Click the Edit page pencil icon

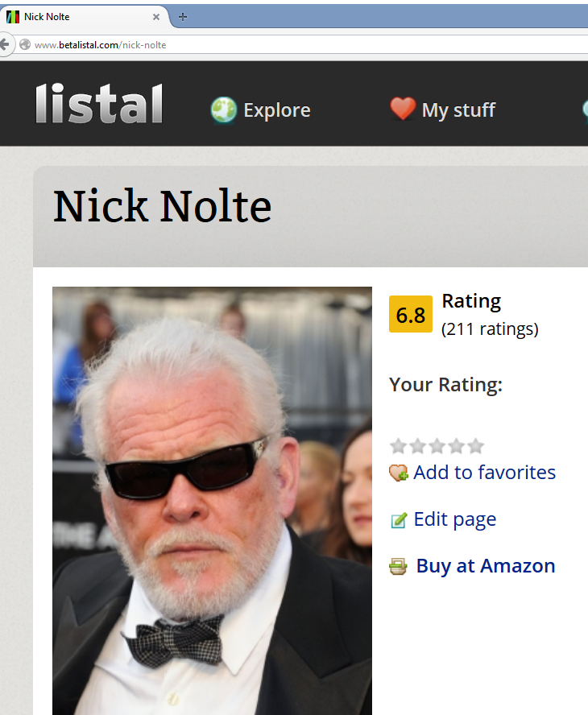[x=398, y=520]
